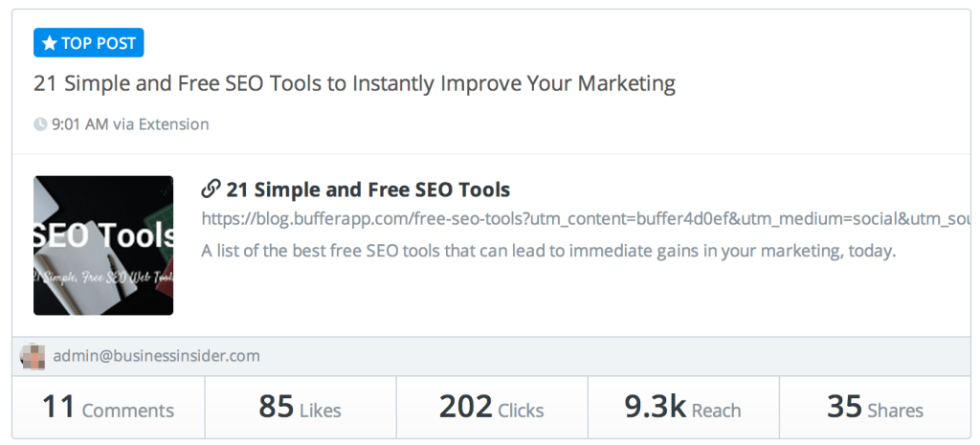View the 11 Comments stat
Viewport: 980px width, 445px height.
tap(108, 408)
